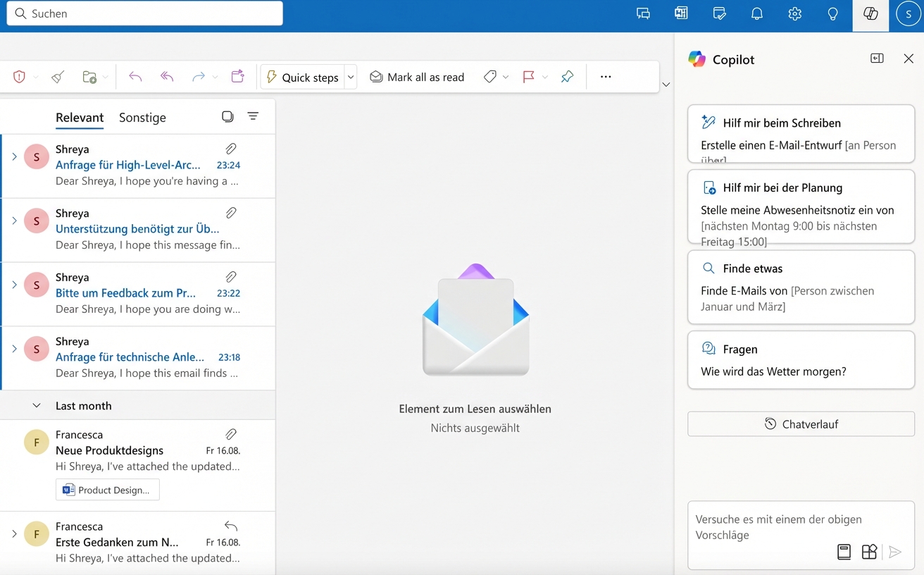Open the notifications bell icon
The width and height of the screenshot is (924, 575).
(x=757, y=14)
